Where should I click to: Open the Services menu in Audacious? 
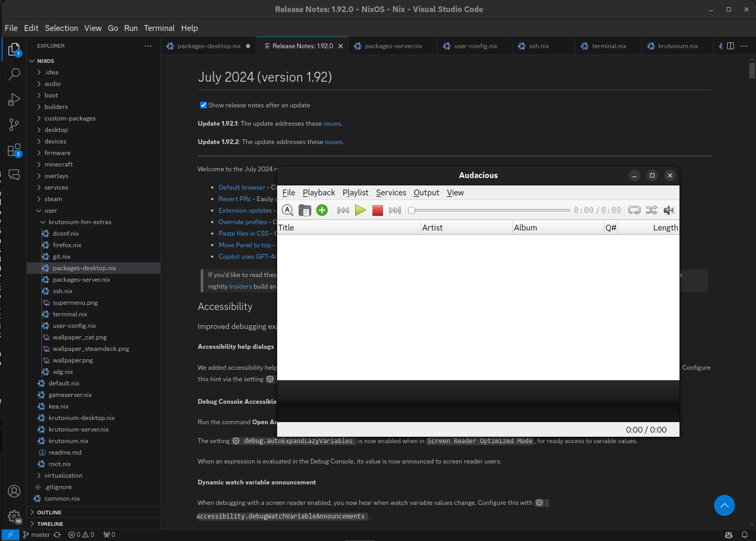(x=391, y=193)
